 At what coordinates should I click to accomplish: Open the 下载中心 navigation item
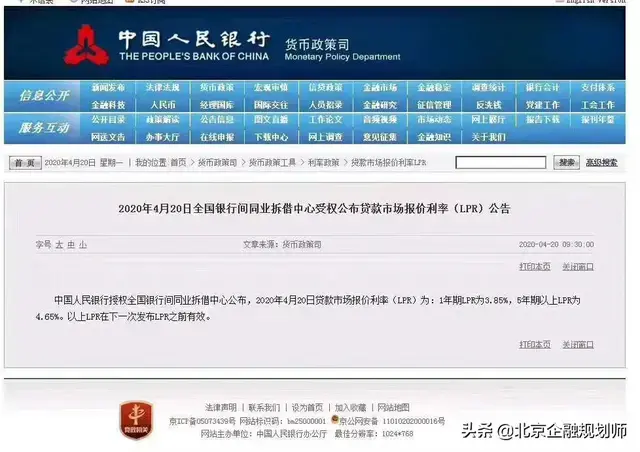click(x=271, y=137)
